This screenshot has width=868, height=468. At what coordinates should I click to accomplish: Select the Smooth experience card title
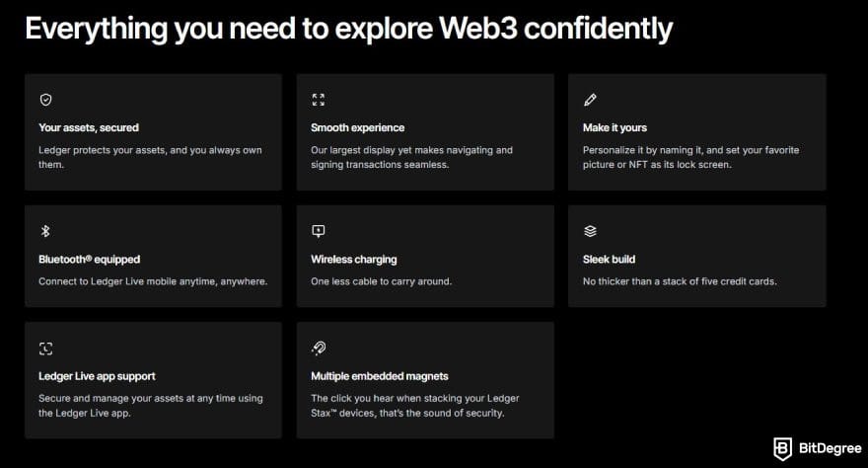(358, 127)
